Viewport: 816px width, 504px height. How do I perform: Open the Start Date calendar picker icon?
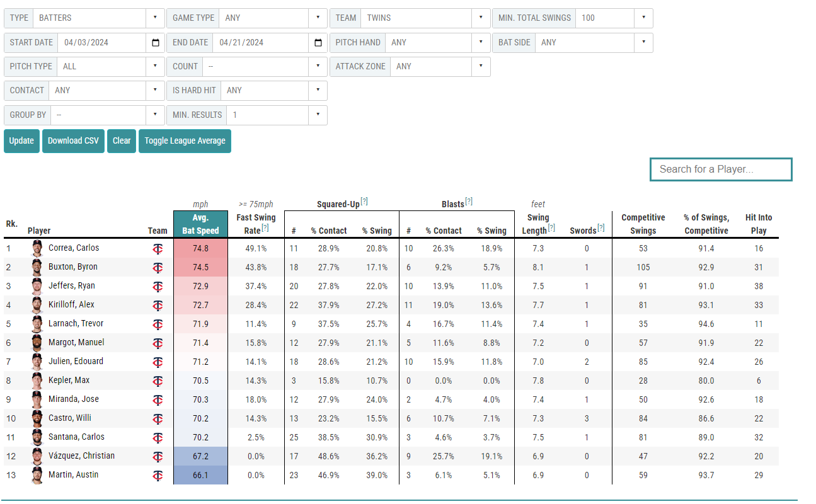156,43
